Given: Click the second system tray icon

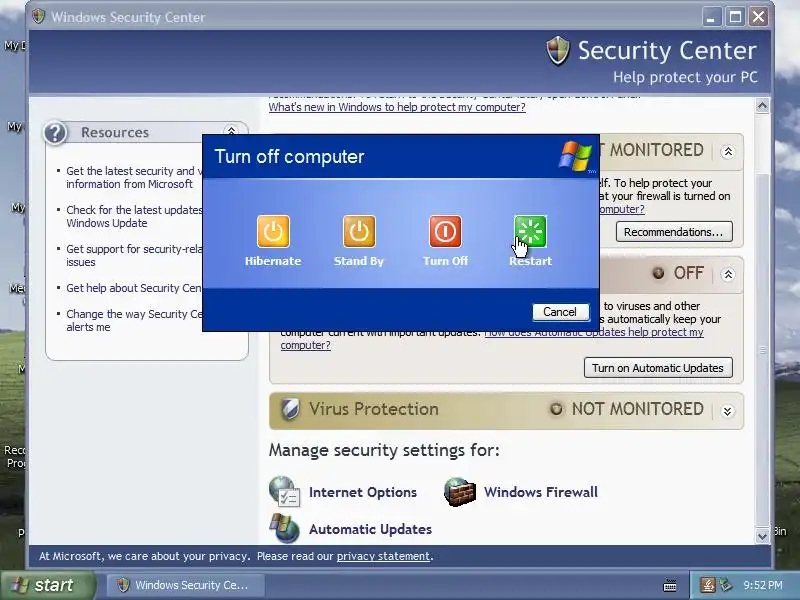Looking at the screenshot, I should click(726, 585).
